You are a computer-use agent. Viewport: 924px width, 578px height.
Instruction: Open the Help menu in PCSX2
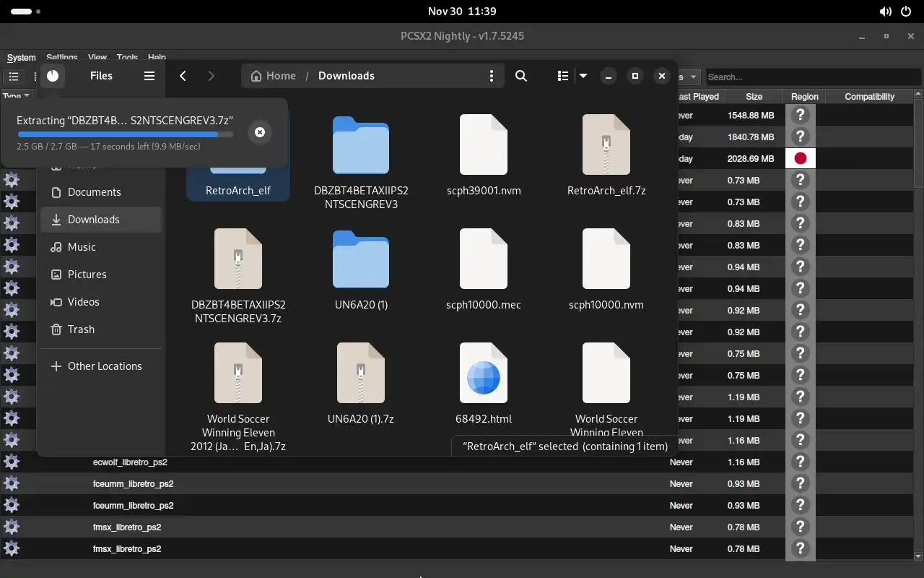pos(157,57)
